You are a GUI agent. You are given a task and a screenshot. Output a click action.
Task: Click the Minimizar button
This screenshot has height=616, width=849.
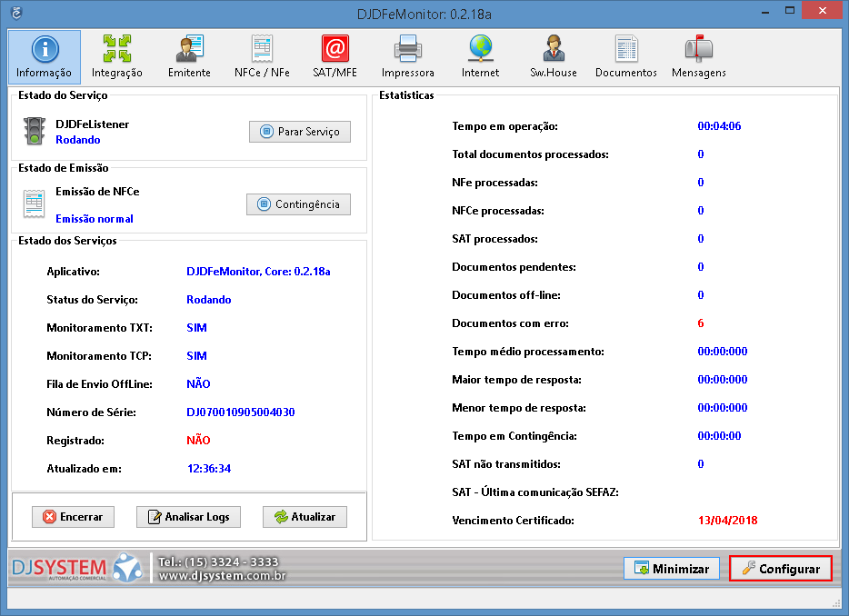(672, 569)
